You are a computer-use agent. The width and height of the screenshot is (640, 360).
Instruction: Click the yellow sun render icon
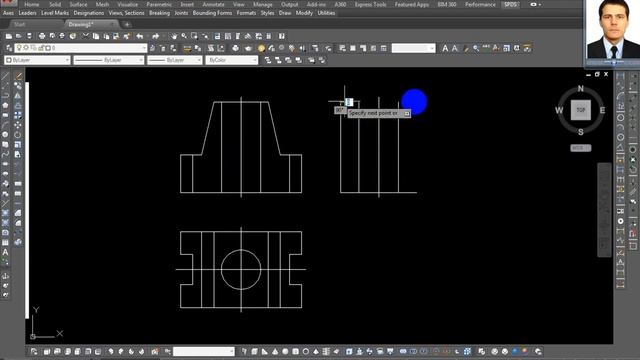click(x=261, y=49)
